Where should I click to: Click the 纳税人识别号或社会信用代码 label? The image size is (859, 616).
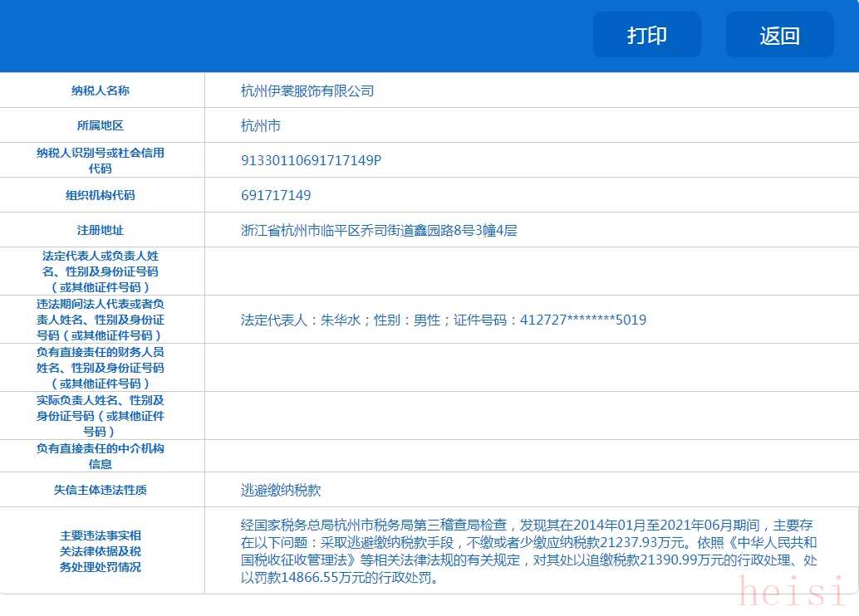(101, 160)
